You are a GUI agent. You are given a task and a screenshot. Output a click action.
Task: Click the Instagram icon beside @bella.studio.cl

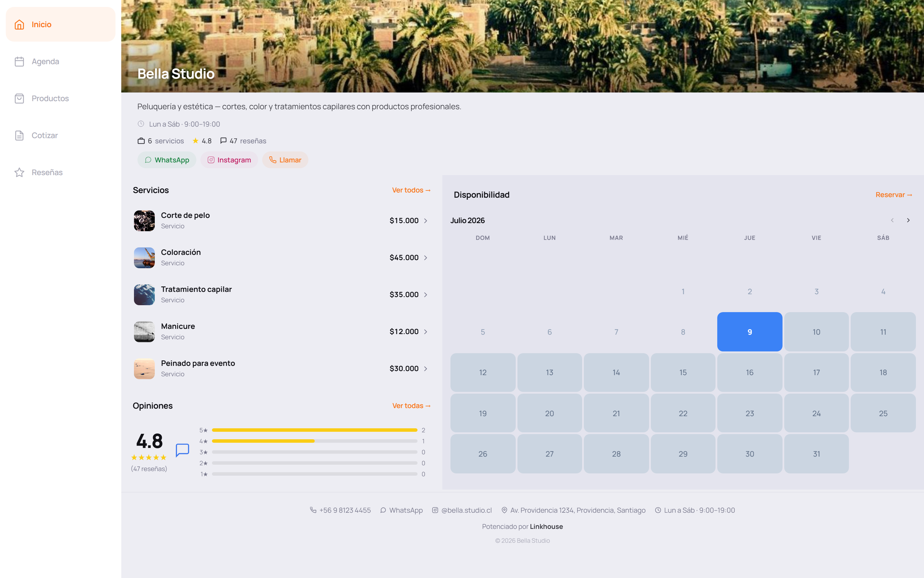(x=435, y=510)
